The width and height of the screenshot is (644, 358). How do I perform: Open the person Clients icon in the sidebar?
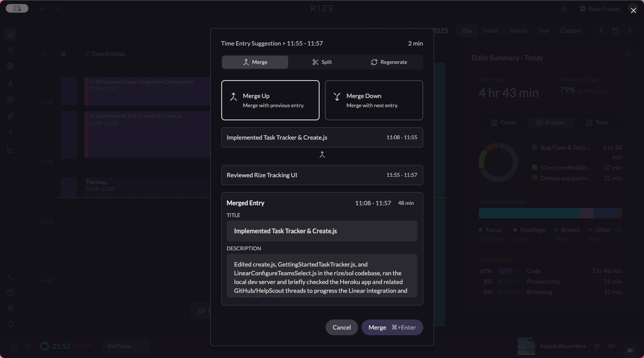pyautogui.click(x=10, y=84)
